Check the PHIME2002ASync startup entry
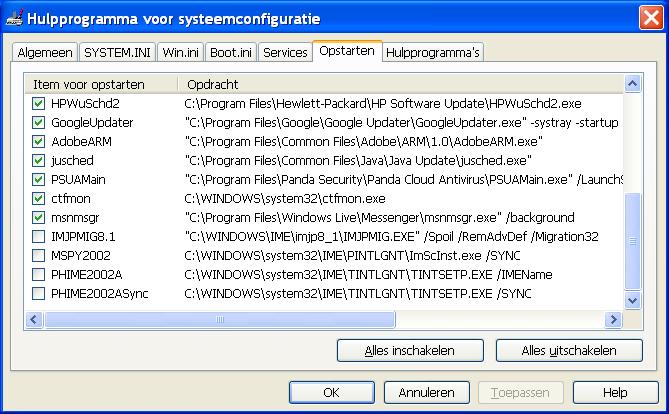The height and width of the screenshot is (414, 669). 39,293
